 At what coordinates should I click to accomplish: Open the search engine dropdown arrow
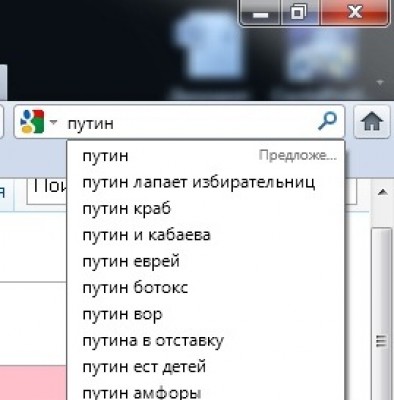click(x=53, y=122)
